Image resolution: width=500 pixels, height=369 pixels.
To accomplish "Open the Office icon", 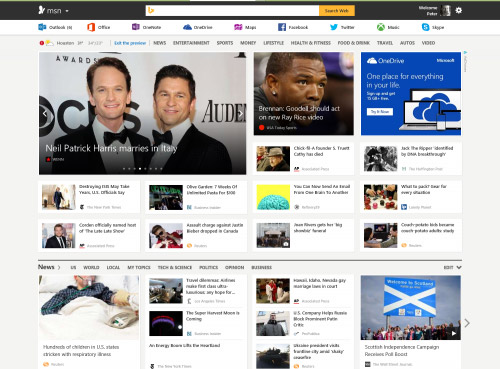I will [x=91, y=27].
